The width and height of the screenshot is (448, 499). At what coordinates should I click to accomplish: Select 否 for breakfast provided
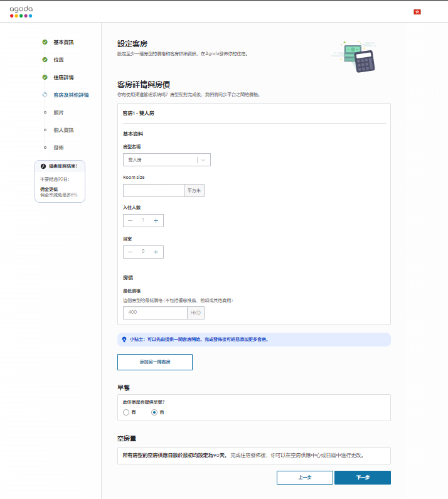[154, 412]
